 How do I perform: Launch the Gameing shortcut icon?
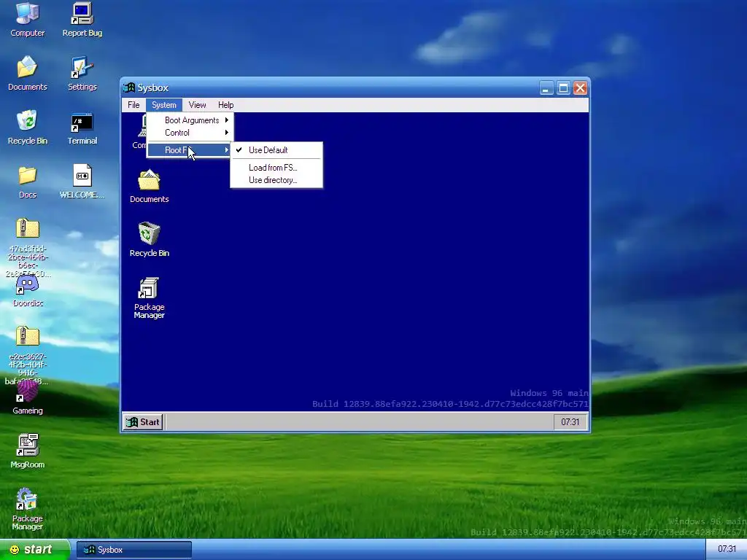[x=27, y=398]
